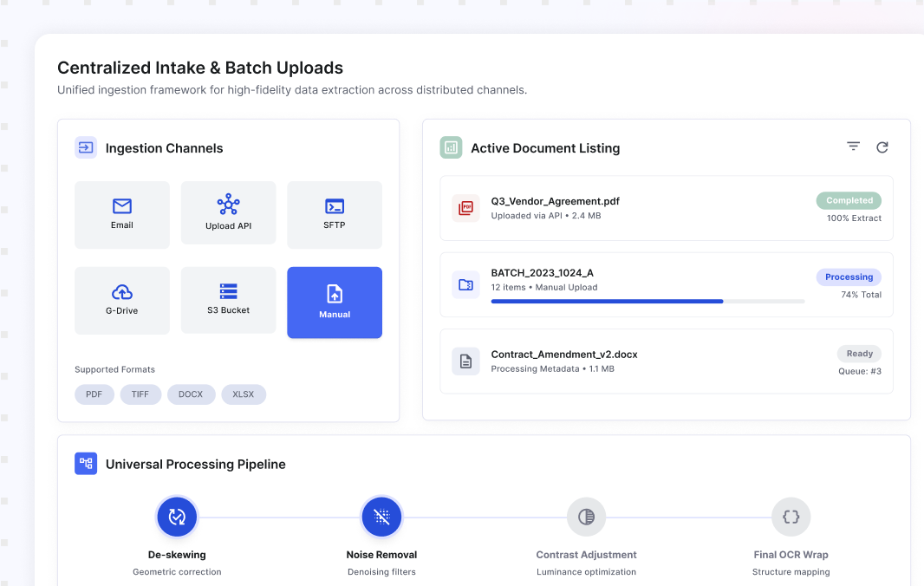Click the BATCH_2023_1024_A progress bar
The image size is (924, 586).
pyautogui.click(x=647, y=302)
